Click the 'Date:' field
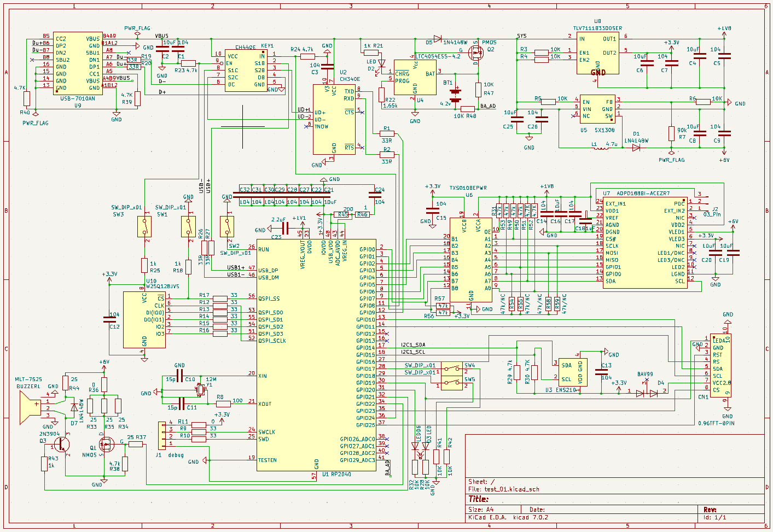Viewport: 773px width, 532px height. 537,510
